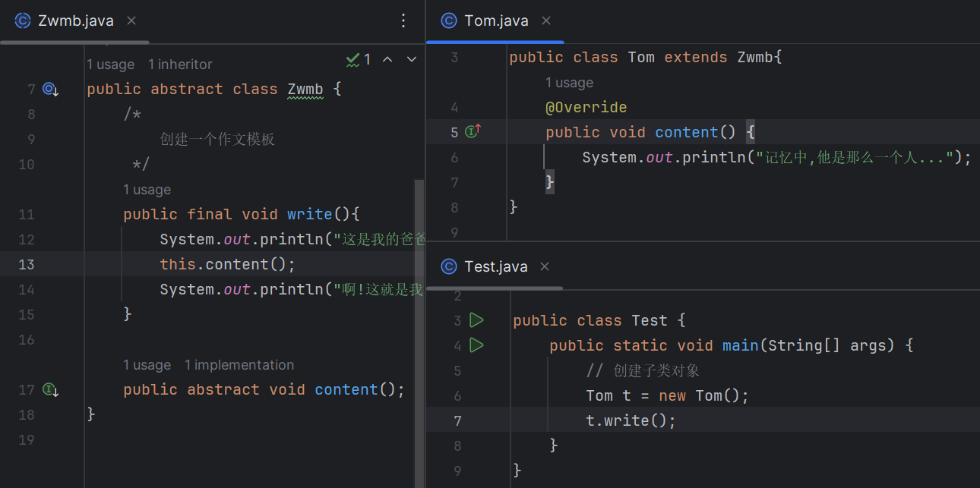Click the Zwmb class name in its declaration
Image resolution: width=980 pixels, height=488 pixels.
click(x=305, y=90)
